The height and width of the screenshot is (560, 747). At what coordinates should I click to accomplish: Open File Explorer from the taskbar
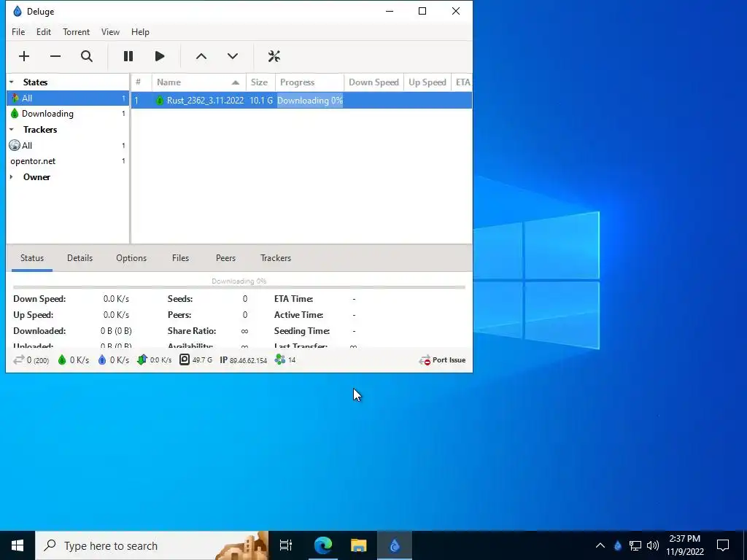(358, 545)
